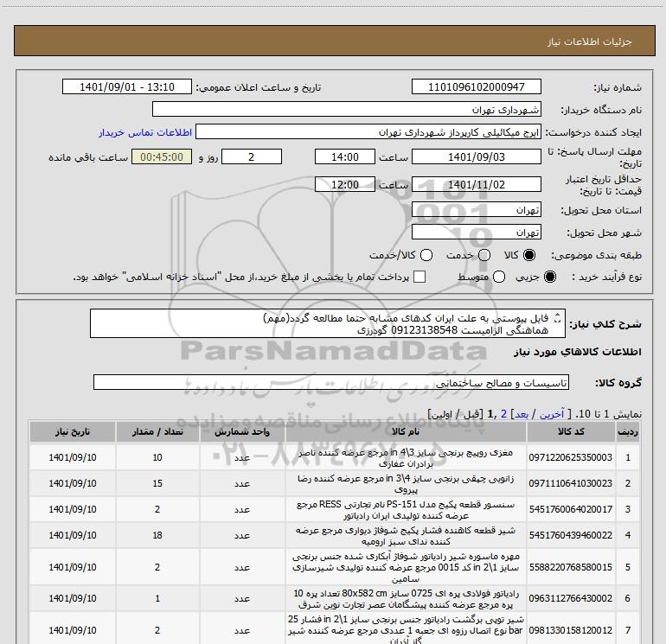Click the price validity date 1401/11/02
The height and width of the screenshot is (644, 666).
point(476,184)
